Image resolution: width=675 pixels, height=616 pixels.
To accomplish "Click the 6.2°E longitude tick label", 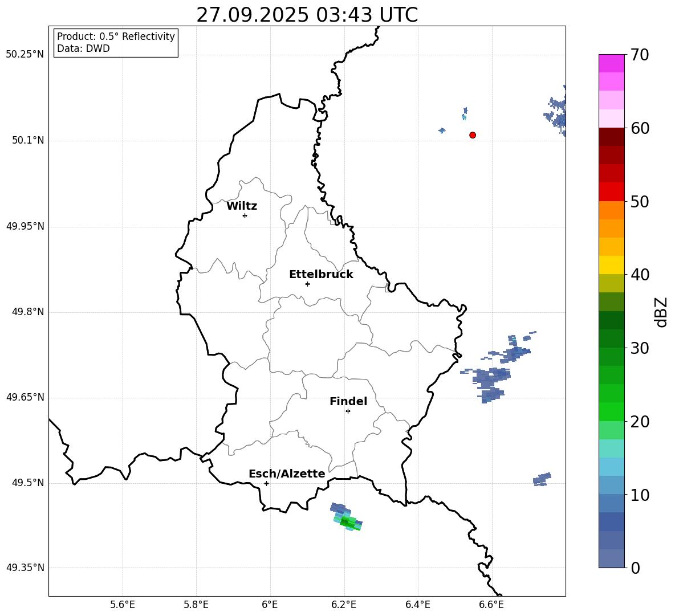I will point(344,605).
